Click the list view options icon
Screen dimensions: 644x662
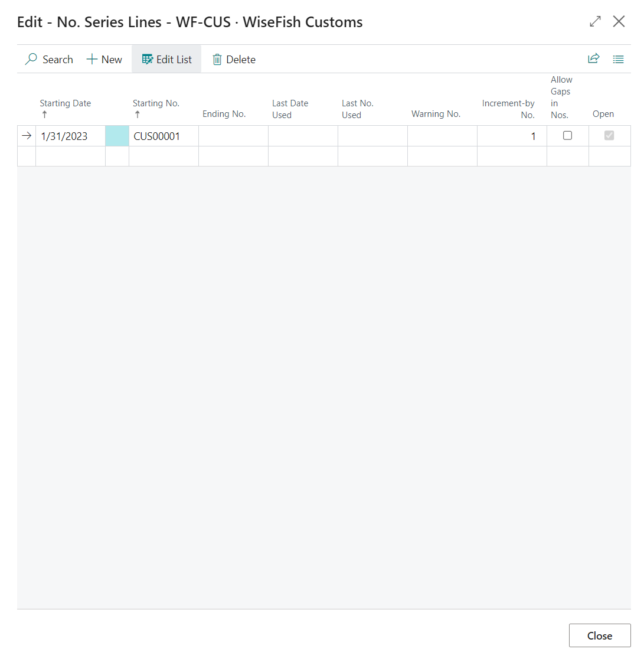(x=618, y=59)
